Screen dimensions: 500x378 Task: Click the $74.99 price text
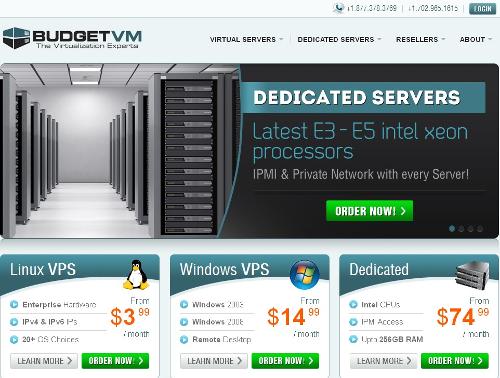coord(463,316)
